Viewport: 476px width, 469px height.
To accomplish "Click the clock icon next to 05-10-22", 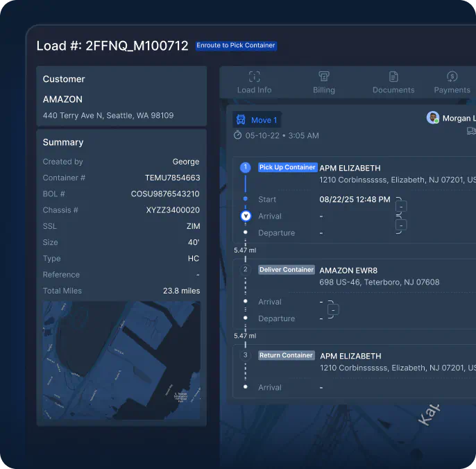I will click(237, 135).
